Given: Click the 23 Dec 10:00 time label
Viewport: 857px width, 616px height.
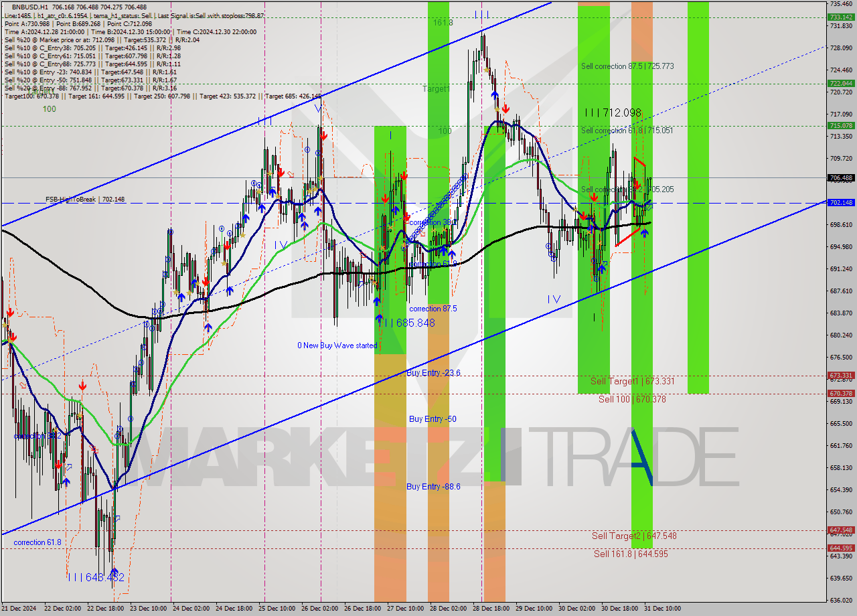Looking at the screenshot, I should 148,609.
